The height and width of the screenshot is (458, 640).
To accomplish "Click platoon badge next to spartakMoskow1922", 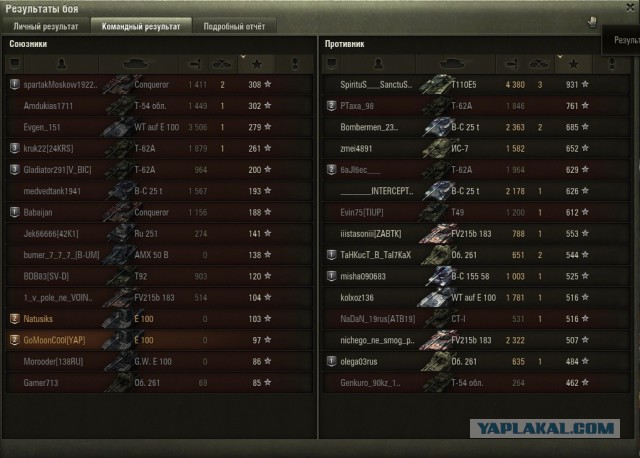I will click(x=15, y=84).
